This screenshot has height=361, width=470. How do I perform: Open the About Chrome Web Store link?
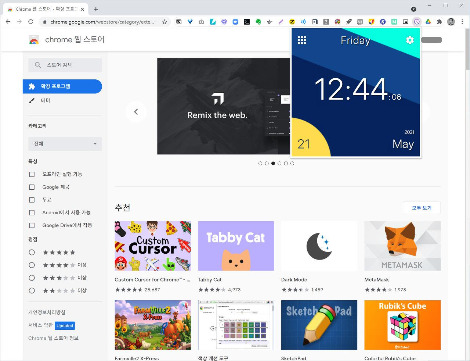tap(53, 338)
